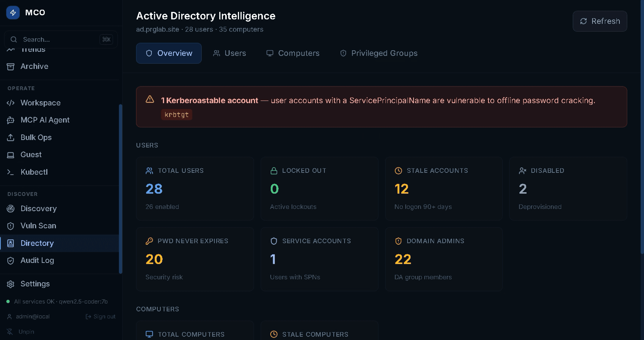Click the Pwd Never Expires value 20
The height and width of the screenshot is (340, 644).
[154, 259]
